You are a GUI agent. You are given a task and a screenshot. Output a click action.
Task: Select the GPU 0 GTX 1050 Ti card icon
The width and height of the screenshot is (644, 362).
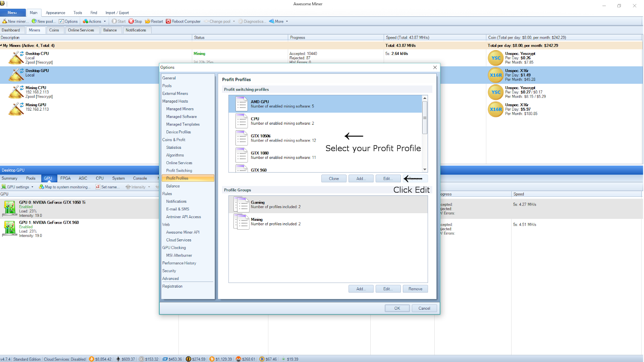[10, 208]
